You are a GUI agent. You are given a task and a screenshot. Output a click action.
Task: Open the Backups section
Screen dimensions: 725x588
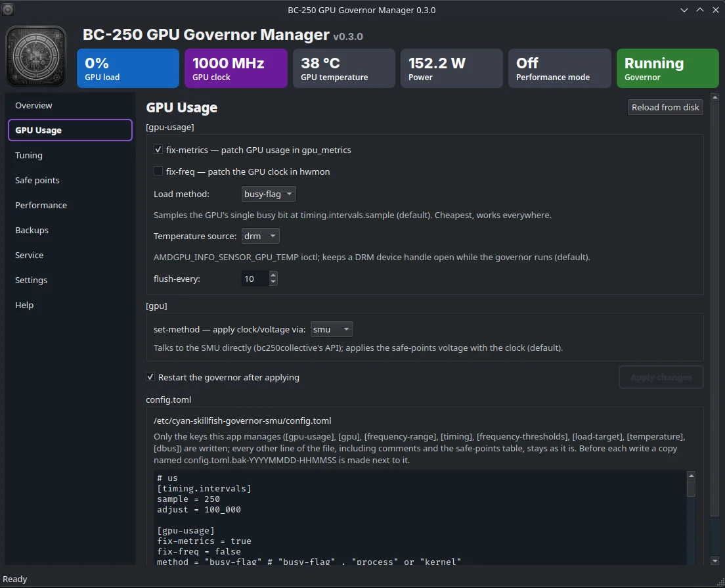coord(70,230)
